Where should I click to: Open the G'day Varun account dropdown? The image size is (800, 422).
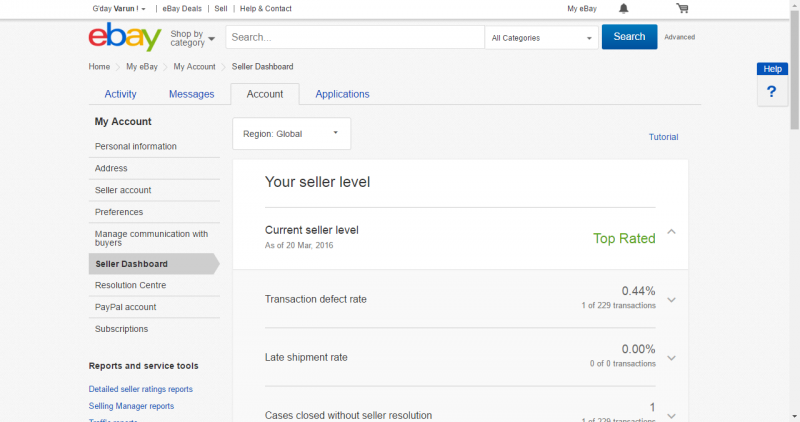(118, 9)
